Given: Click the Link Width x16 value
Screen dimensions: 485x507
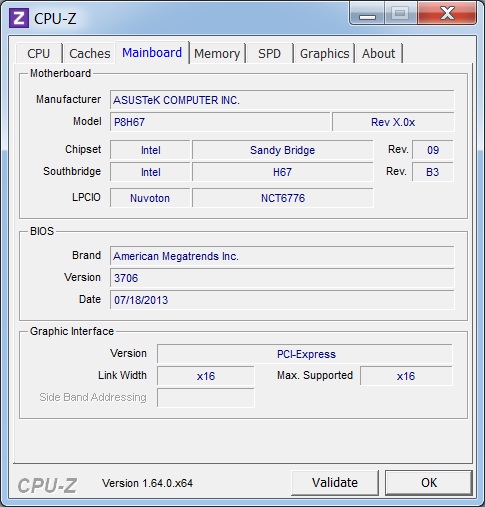Looking at the screenshot, I should coord(206,376).
